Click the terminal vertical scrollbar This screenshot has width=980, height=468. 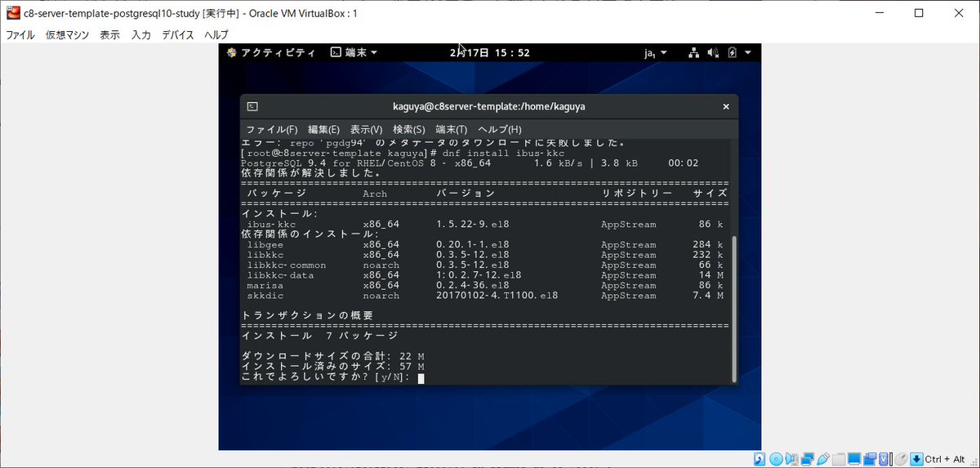click(734, 309)
